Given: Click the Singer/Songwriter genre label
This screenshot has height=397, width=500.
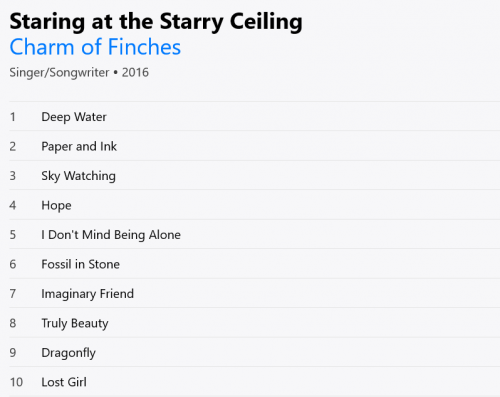Looking at the screenshot, I should pos(59,72).
